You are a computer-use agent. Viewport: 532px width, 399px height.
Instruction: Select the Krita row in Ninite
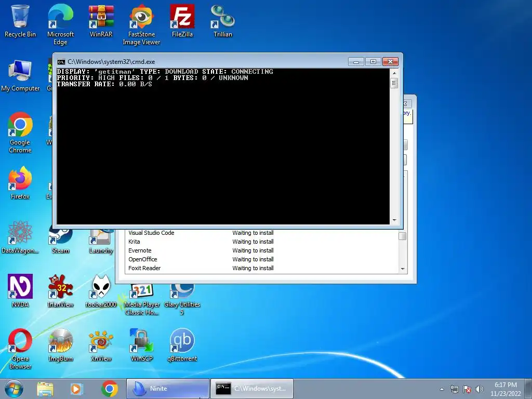262,242
